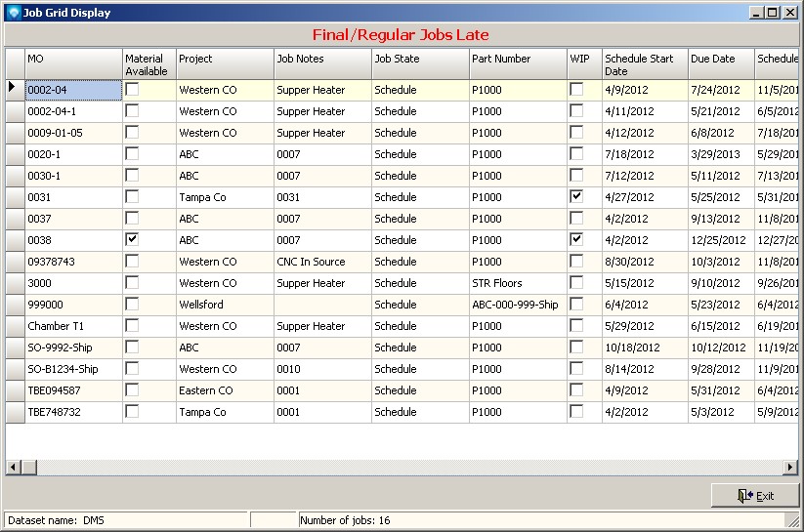Uncheck WIP checkbox for MO 0031

tap(576, 197)
